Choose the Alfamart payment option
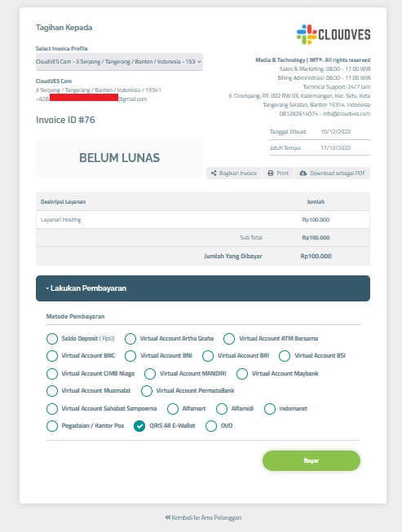This screenshot has width=402, height=532. click(x=173, y=409)
